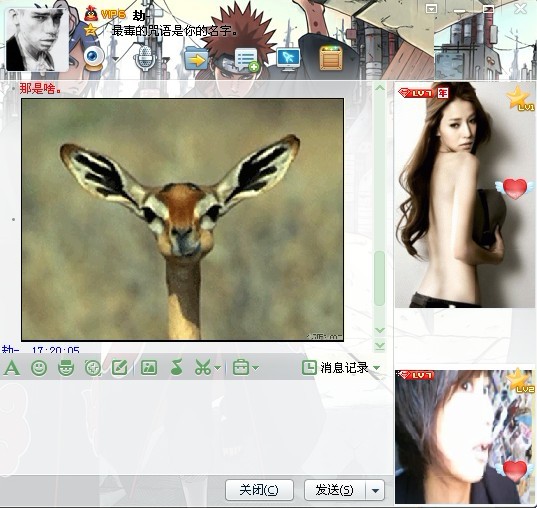
Task: Insert a picture using the image icon
Action: tap(149, 368)
